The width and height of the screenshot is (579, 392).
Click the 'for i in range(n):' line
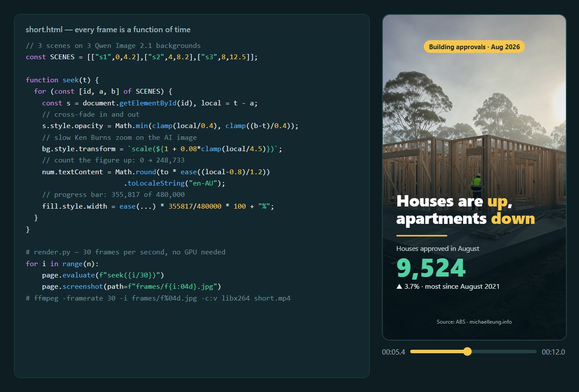coord(62,264)
